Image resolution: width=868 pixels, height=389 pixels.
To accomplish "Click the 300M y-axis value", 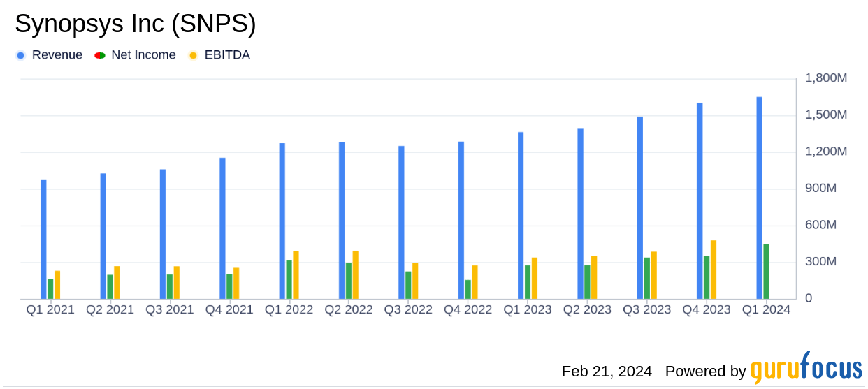I will pyautogui.click(x=820, y=262).
